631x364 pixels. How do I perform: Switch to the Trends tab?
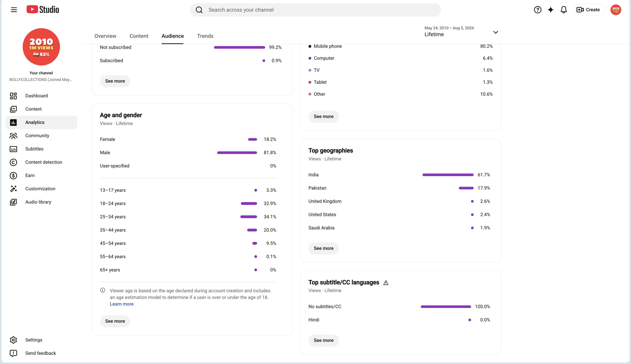point(205,36)
